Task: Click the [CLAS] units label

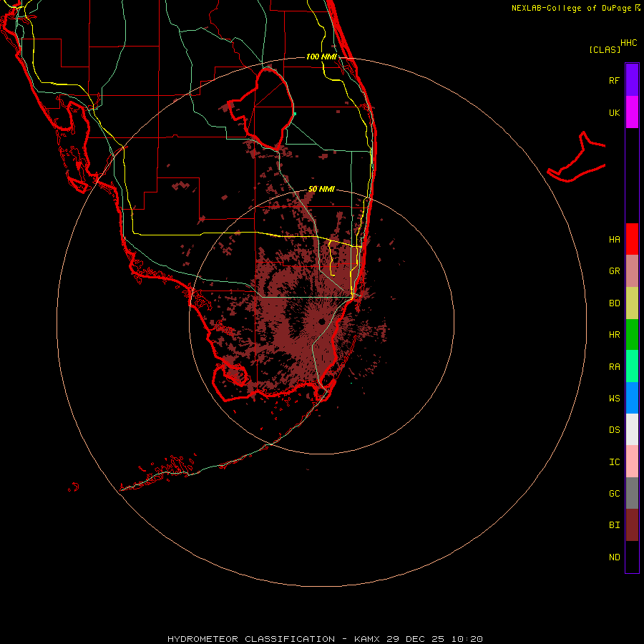Action: coord(605,49)
